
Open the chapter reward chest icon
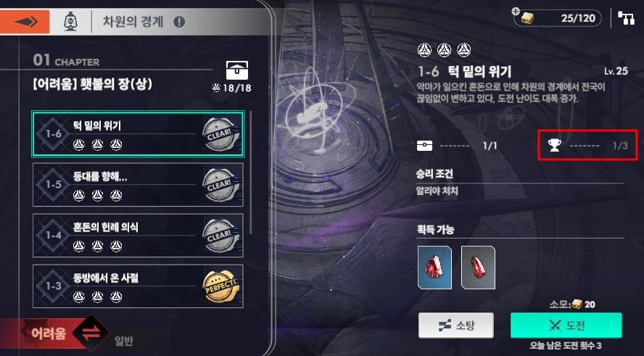click(x=237, y=70)
